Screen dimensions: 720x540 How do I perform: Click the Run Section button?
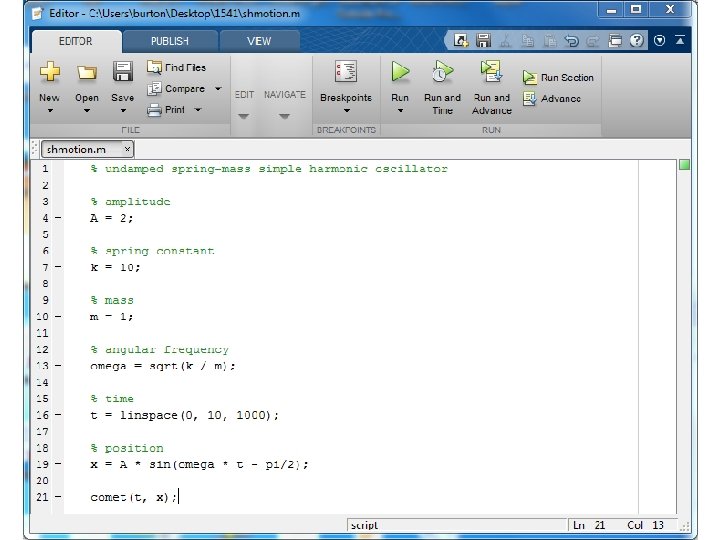coord(558,78)
